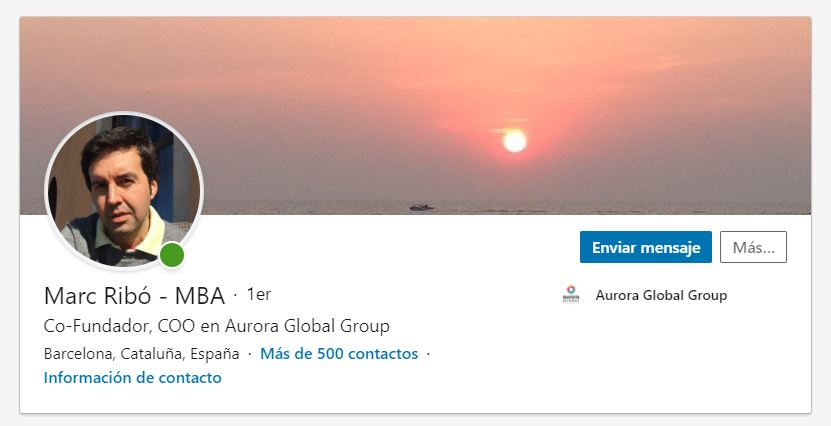831x426 pixels.
Task: Click the small boat on the horizon
Action: (421, 207)
